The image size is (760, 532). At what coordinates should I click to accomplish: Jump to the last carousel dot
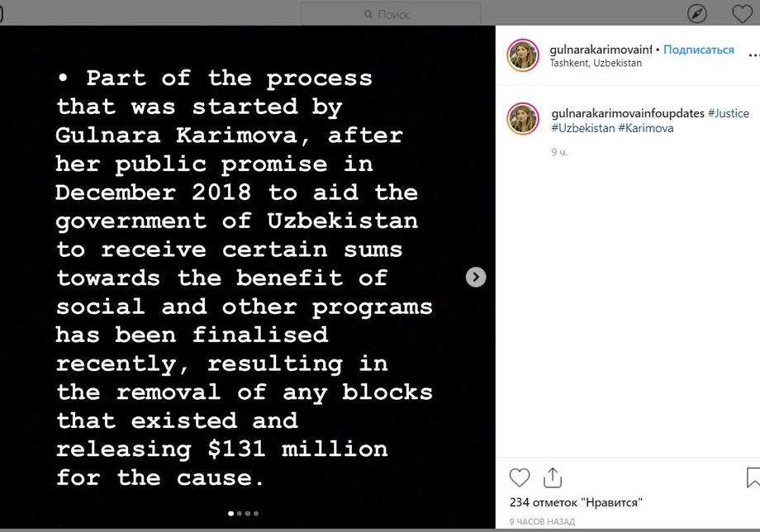[256, 514]
